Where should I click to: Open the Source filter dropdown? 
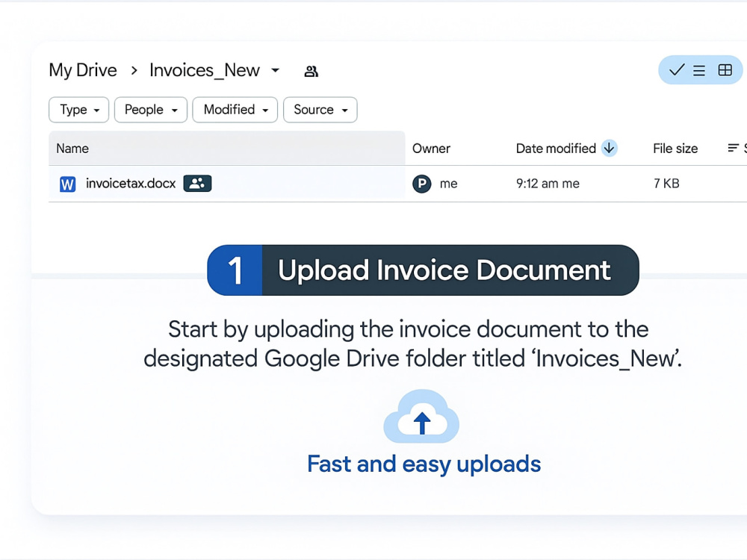(320, 110)
